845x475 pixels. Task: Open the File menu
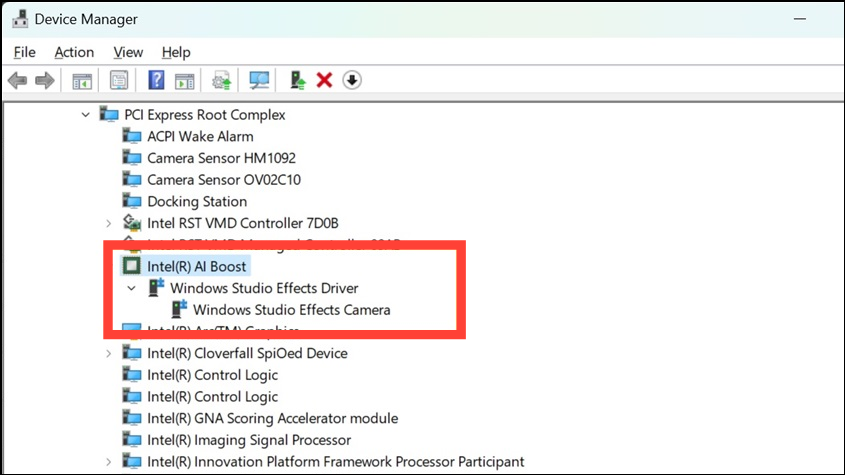24,52
